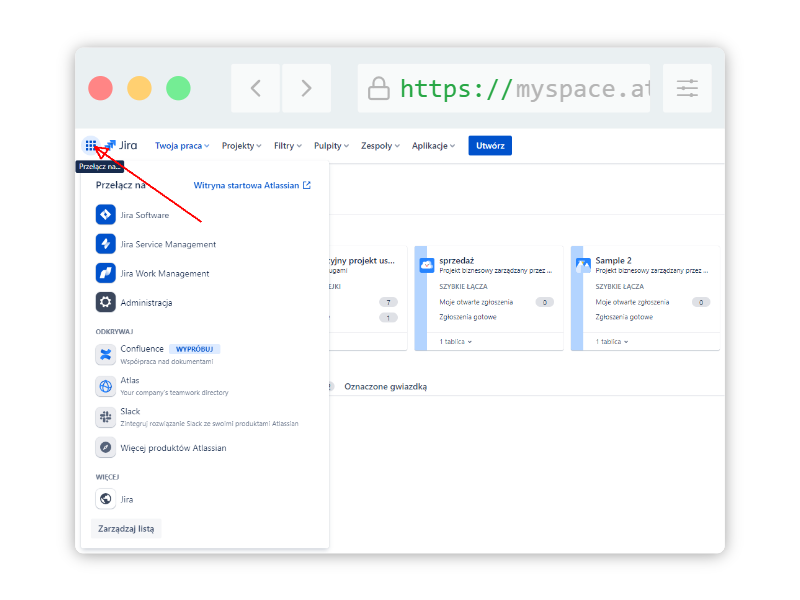Click the browser forward arrow
The height and width of the screenshot is (600, 800).
pyautogui.click(x=306, y=88)
